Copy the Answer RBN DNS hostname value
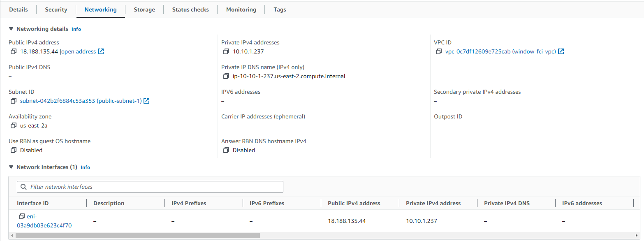Viewport: 644px width, 241px height. coord(226,151)
